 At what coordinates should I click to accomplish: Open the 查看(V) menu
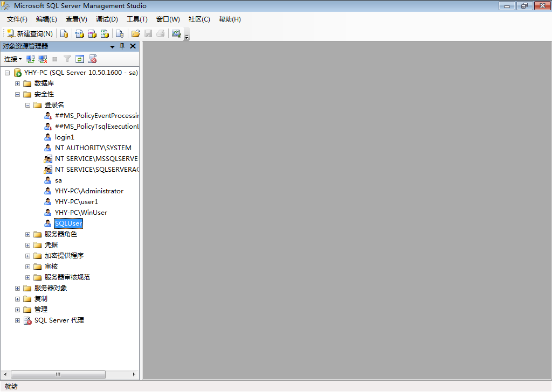tap(77, 19)
